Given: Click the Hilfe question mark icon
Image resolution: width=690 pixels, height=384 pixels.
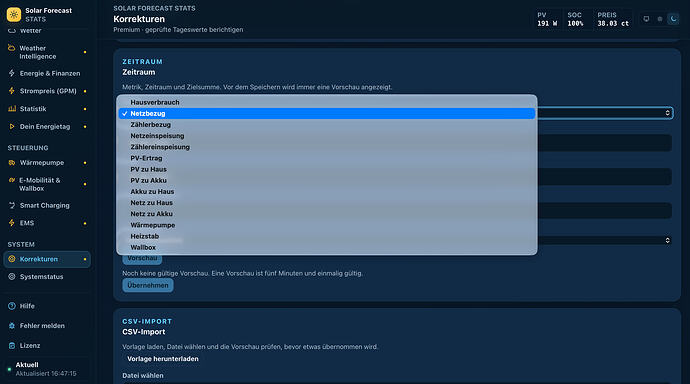Looking at the screenshot, I should pos(12,306).
